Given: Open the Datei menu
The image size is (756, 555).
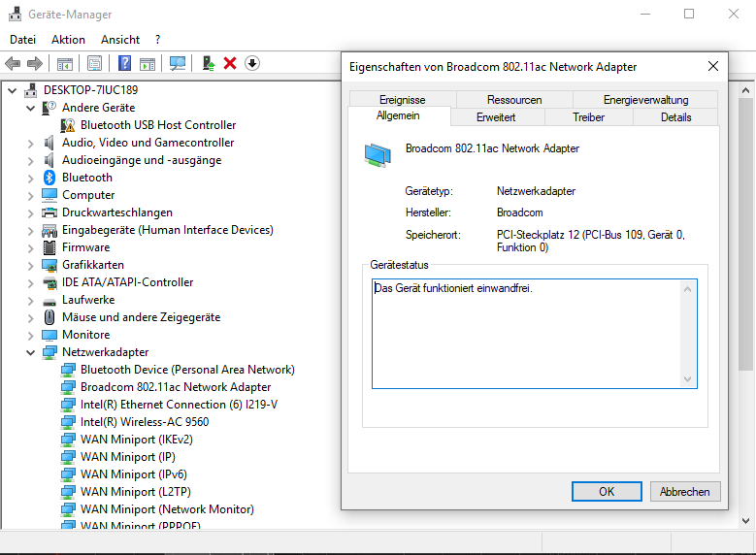Looking at the screenshot, I should (x=22, y=40).
